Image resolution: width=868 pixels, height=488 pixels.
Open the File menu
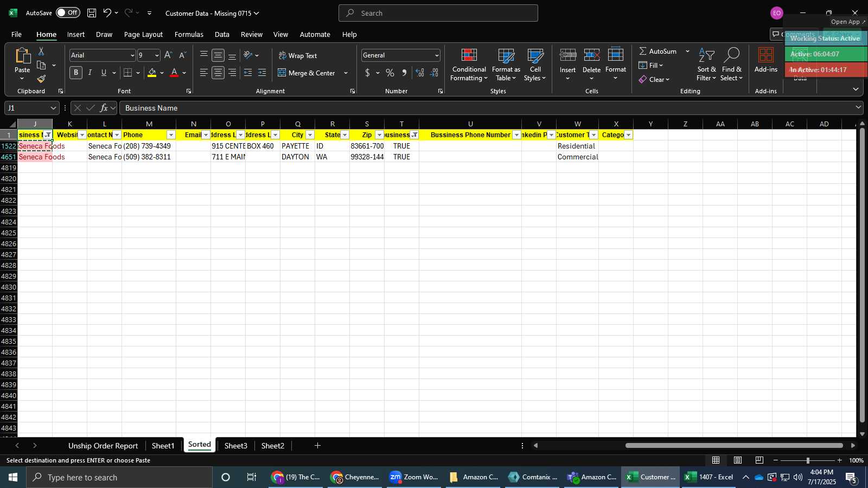point(17,34)
